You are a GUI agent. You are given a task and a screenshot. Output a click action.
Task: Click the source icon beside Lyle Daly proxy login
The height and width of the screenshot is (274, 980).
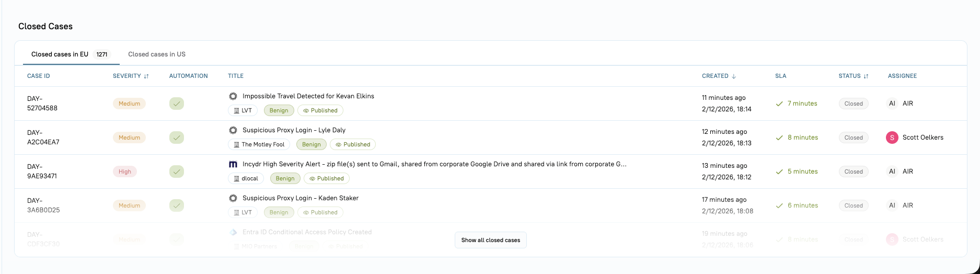click(233, 130)
